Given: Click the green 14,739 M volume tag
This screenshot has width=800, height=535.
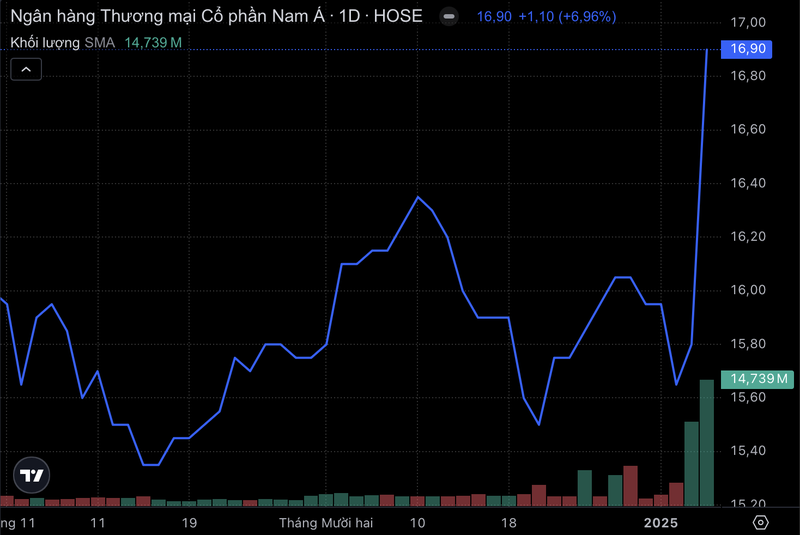Looking at the screenshot, I should (760, 379).
